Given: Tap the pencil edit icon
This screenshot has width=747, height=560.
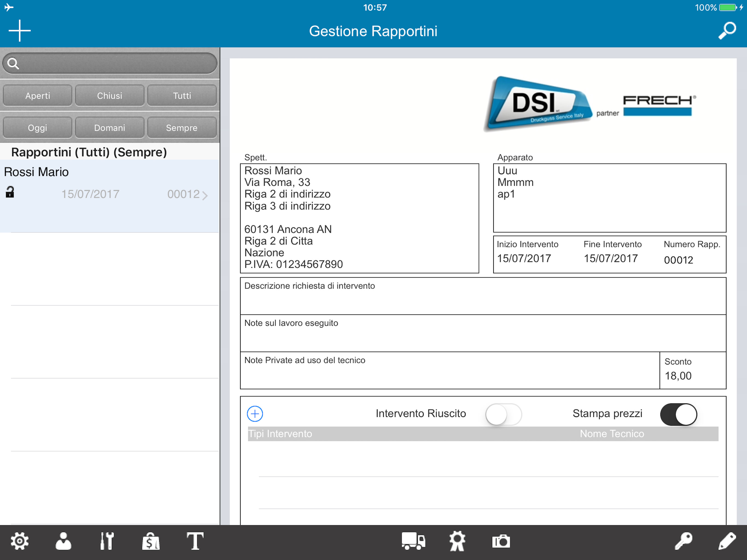Looking at the screenshot, I should point(727,541).
